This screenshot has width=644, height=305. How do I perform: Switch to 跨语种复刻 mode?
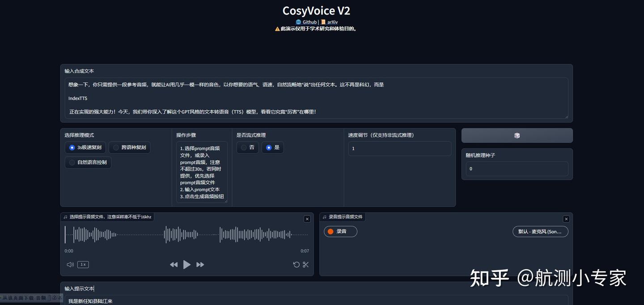(129, 147)
